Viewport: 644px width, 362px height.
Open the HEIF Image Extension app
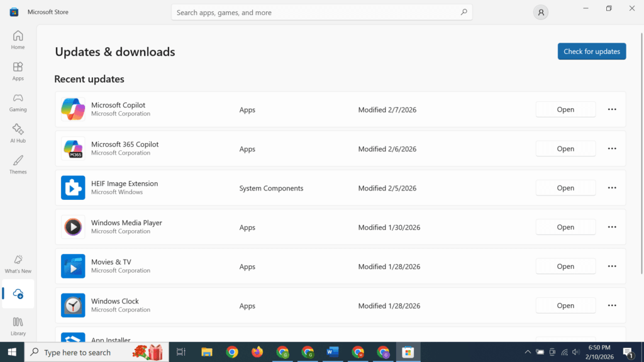tap(565, 187)
